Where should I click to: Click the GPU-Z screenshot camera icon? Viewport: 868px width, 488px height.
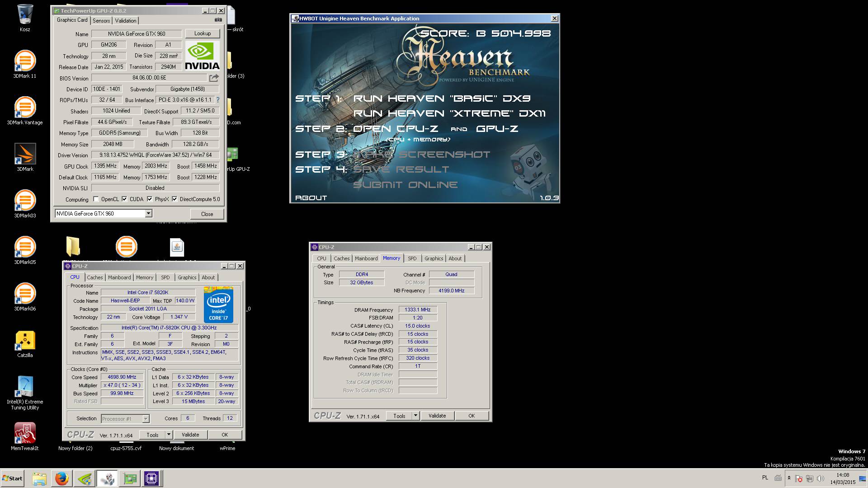pyautogui.click(x=218, y=20)
